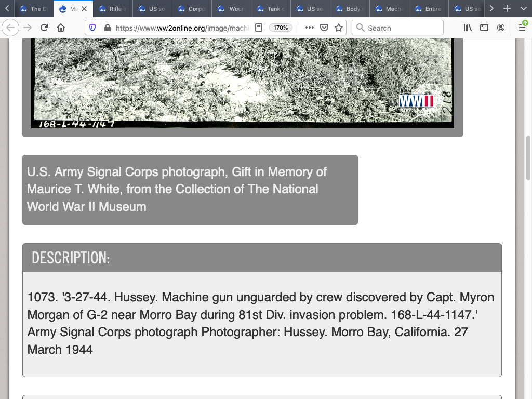The width and height of the screenshot is (532, 399).
Task: Toggle reader view for this page
Action: click(259, 28)
